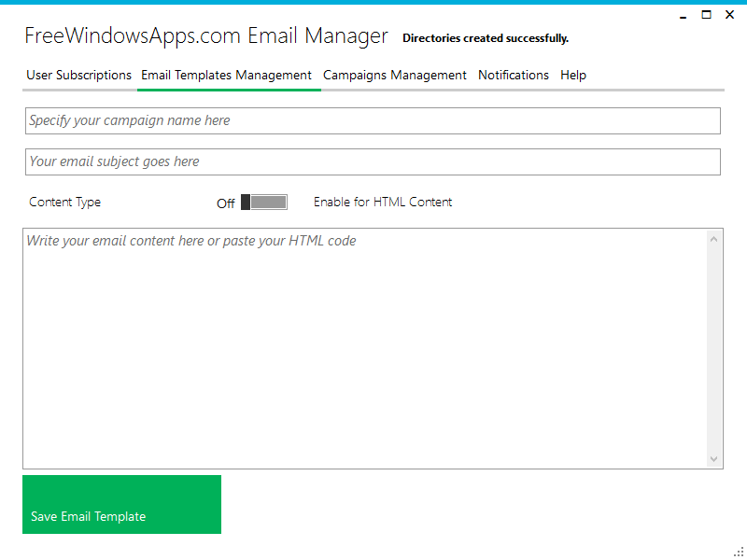
Task: Save Email Template button
Action: 122,504
